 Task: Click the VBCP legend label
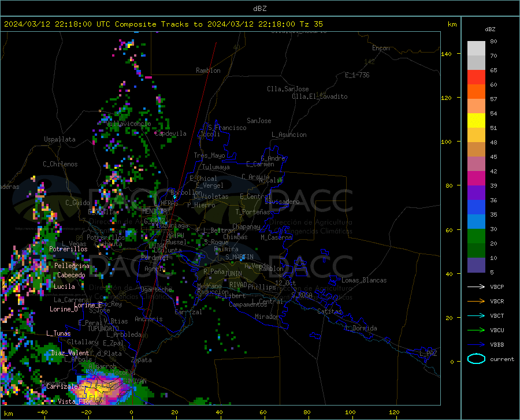pos(497,287)
